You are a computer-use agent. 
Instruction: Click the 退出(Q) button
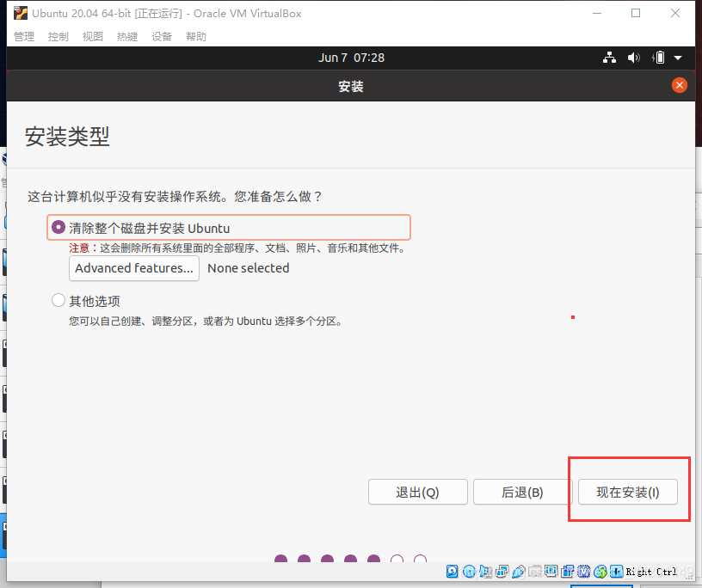coord(418,493)
